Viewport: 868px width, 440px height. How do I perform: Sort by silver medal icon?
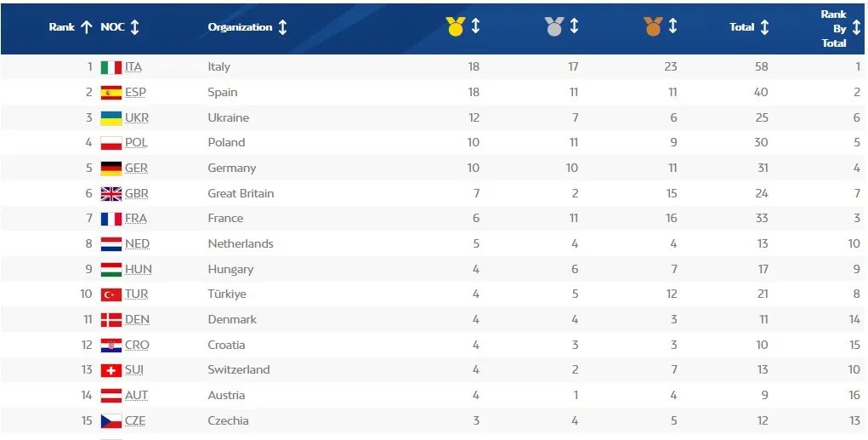554,27
